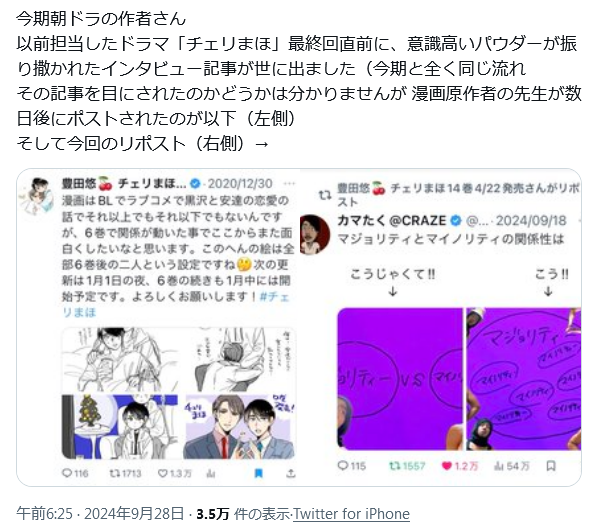Click the green repost icon showing 1557

coord(394,465)
